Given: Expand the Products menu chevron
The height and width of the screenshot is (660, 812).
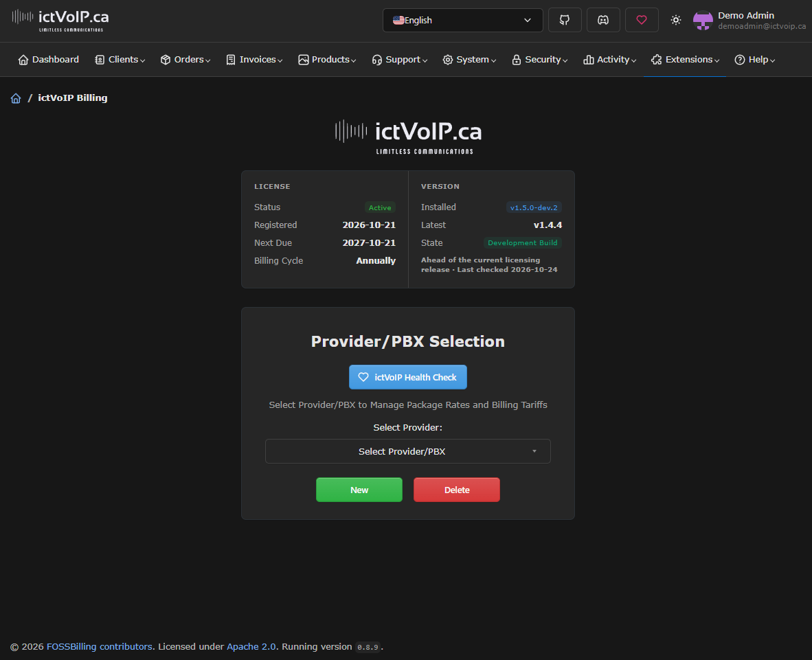Looking at the screenshot, I should pyautogui.click(x=353, y=61).
